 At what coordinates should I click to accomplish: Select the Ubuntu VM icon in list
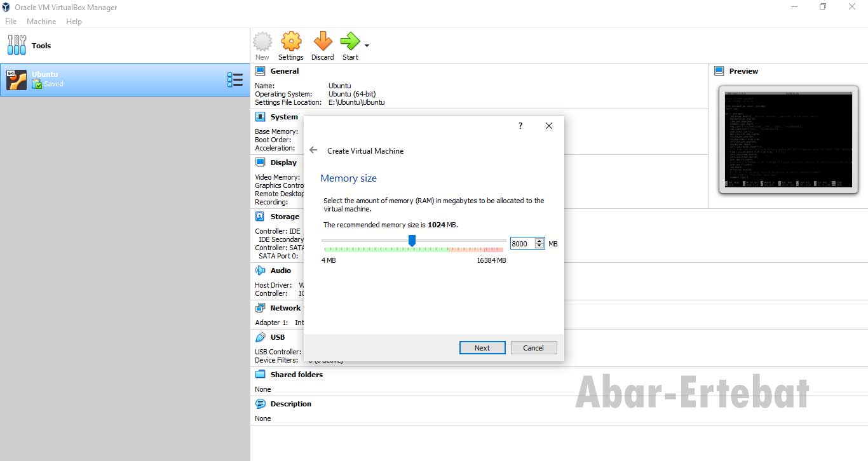tap(17, 80)
